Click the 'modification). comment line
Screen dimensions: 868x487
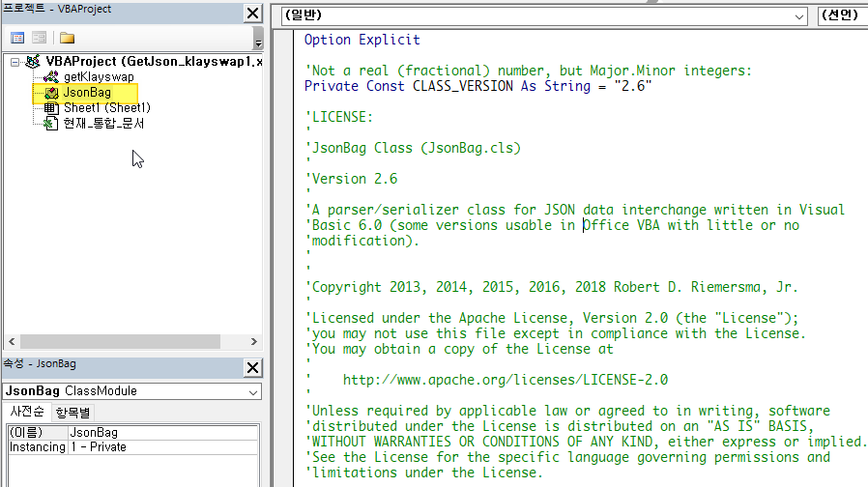362,241
